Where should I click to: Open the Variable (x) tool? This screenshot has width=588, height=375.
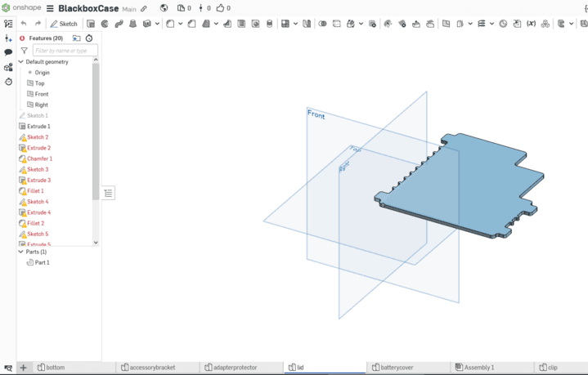click(x=531, y=24)
